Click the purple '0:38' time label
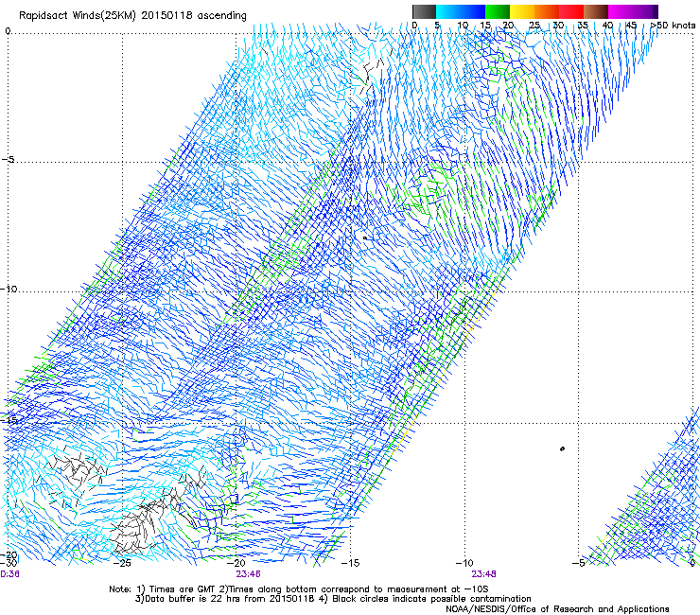The height and width of the screenshot is (615, 700). click(9, 574)
